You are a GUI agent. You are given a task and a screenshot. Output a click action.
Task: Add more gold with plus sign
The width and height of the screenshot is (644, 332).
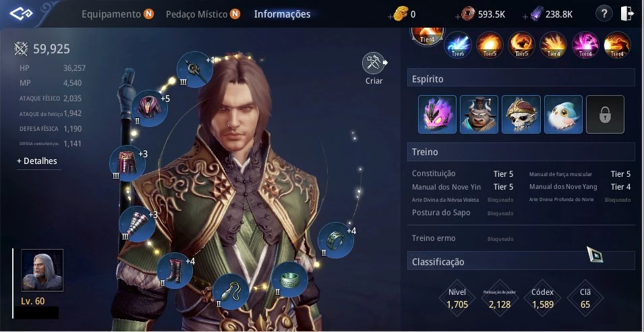point(390,16)
